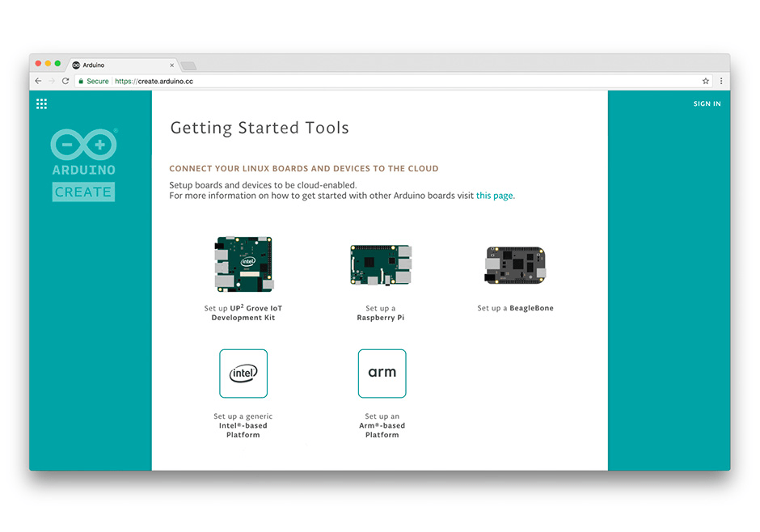Open a new browser tab

[x=188, y=65]
